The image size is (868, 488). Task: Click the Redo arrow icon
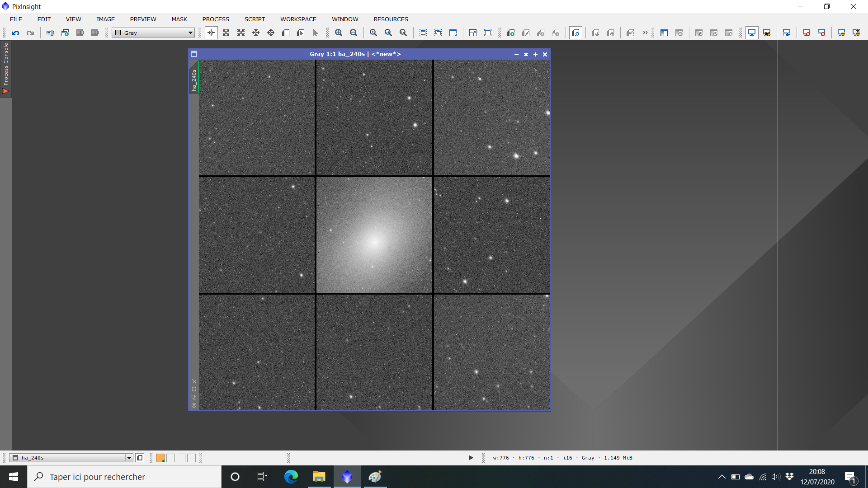coord(30,33)
